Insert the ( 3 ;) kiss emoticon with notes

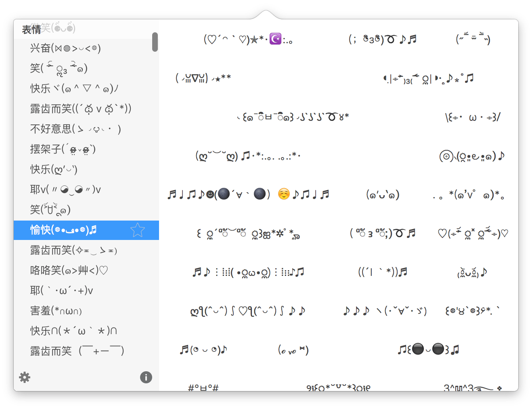383,233
